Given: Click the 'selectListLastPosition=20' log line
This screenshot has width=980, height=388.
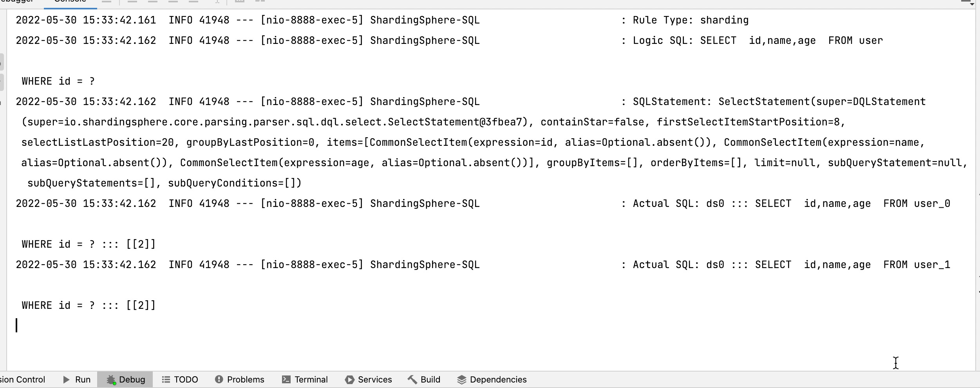Looking at the screenshot, I should pos(473,142).
